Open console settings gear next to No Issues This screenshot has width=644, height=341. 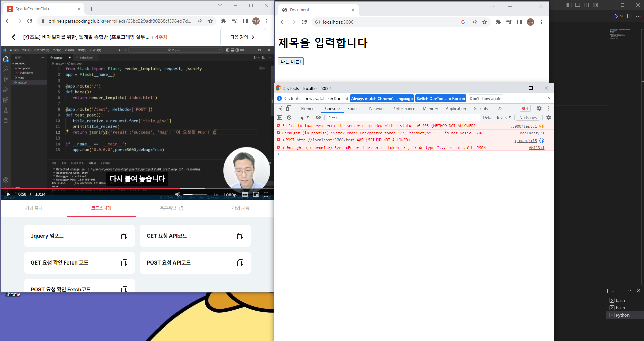pyautogui.click(x=549, y=117)
